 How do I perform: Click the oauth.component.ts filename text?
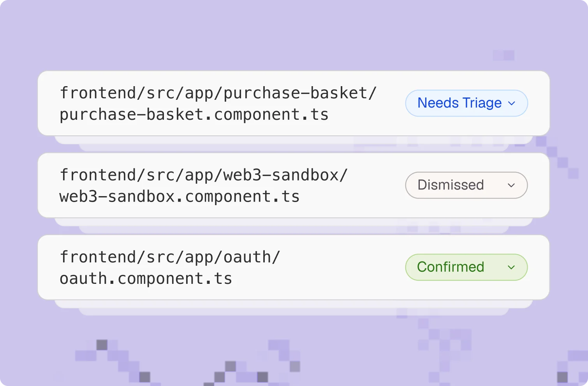[146, 279]
